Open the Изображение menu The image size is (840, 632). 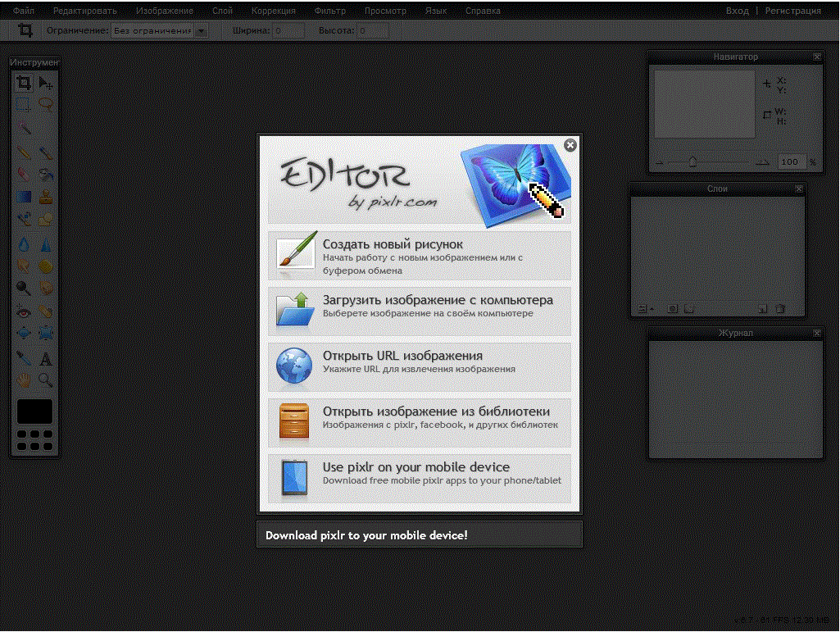(165, 10)
